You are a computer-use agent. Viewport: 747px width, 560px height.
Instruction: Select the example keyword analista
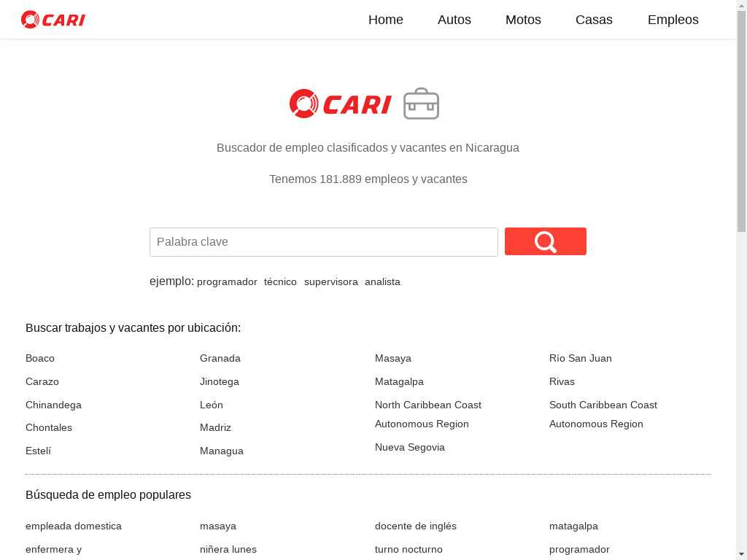pyautogui.click(x=382, y=282)
